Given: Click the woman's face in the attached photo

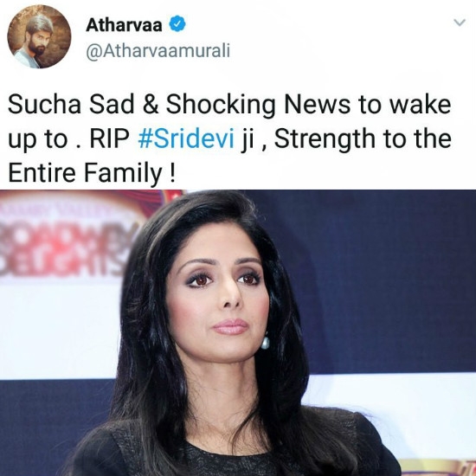Looking at the screenshot, I should [219, 296].
